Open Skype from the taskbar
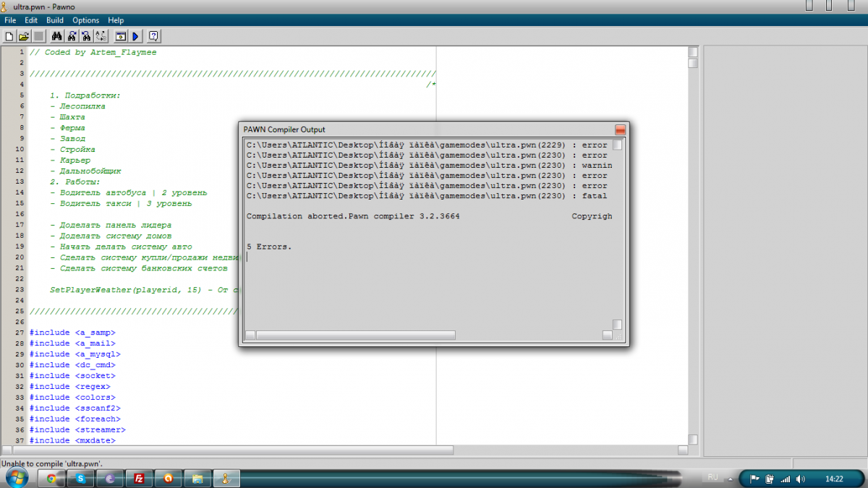Image resolution: width=868 pixels, height=488 pixels. [x=81, y=478]
